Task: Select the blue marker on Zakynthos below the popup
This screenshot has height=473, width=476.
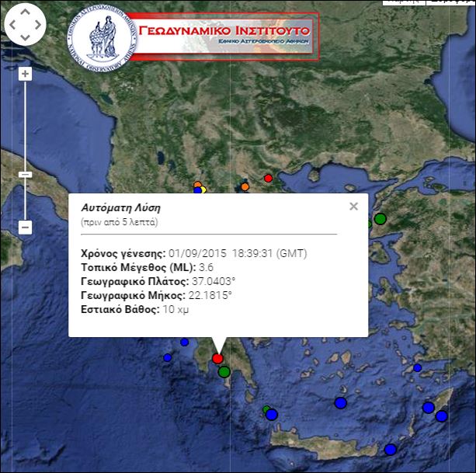Action: pos(185,343)
